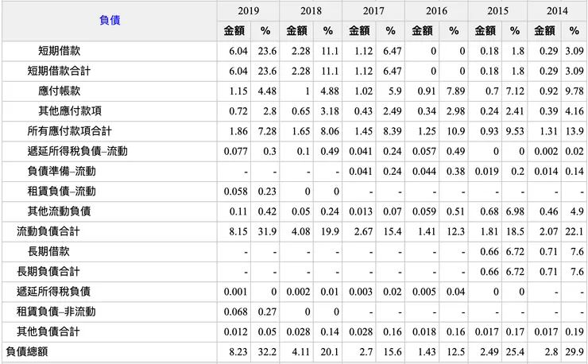
Task: Select 2014 所有應付款項合計 percentage 13.9
Action: (x=574, y=131)
